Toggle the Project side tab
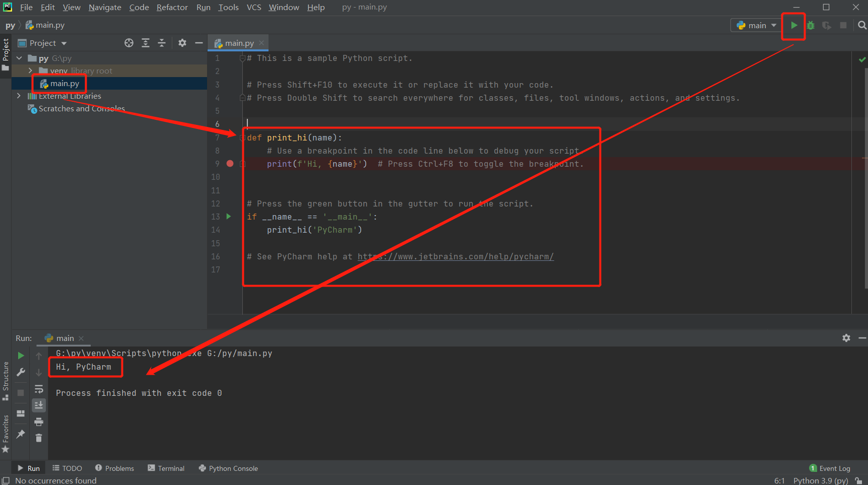 (6, 54)
